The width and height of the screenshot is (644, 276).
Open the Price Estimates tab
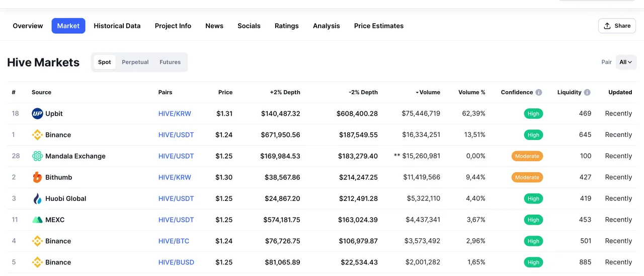pos(379,26)
